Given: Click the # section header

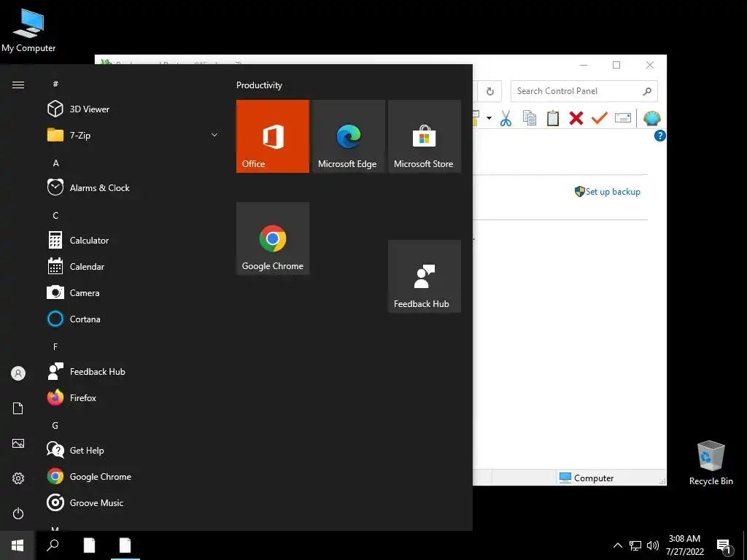Looking at the screenshot, I should point(55,84).
